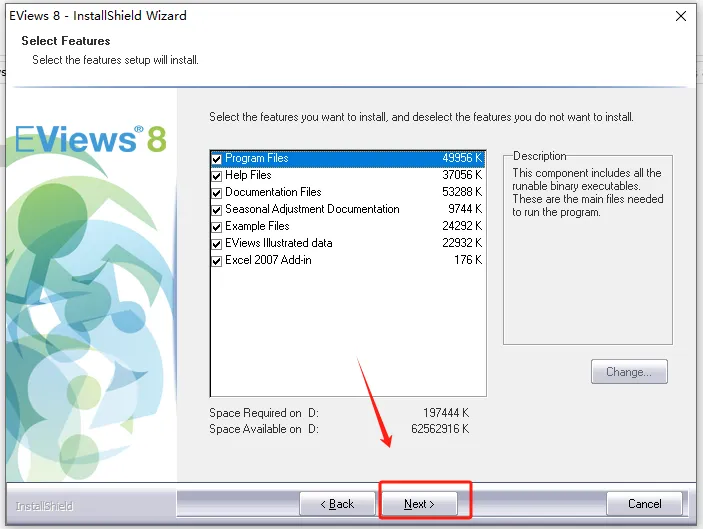Uncheck the Program Files checkbox
The height and width of the screenshot is (529, 703).
(217, 159)
